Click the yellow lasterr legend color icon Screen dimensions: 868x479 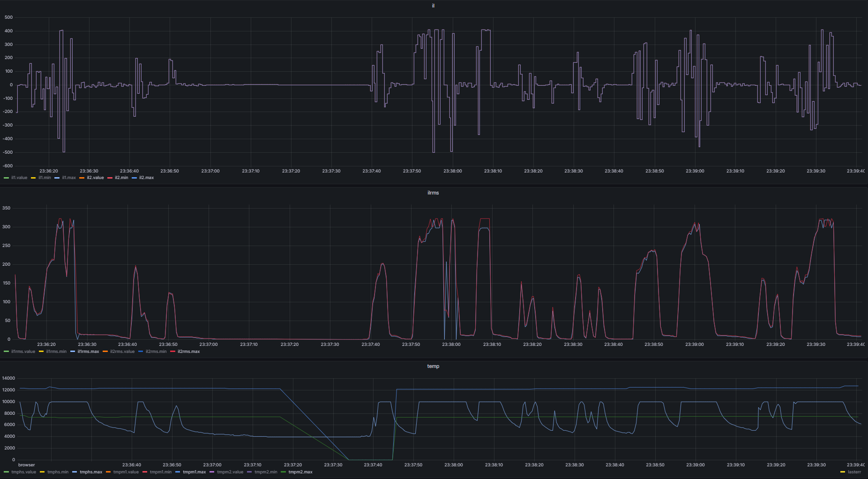coord(843,472)
